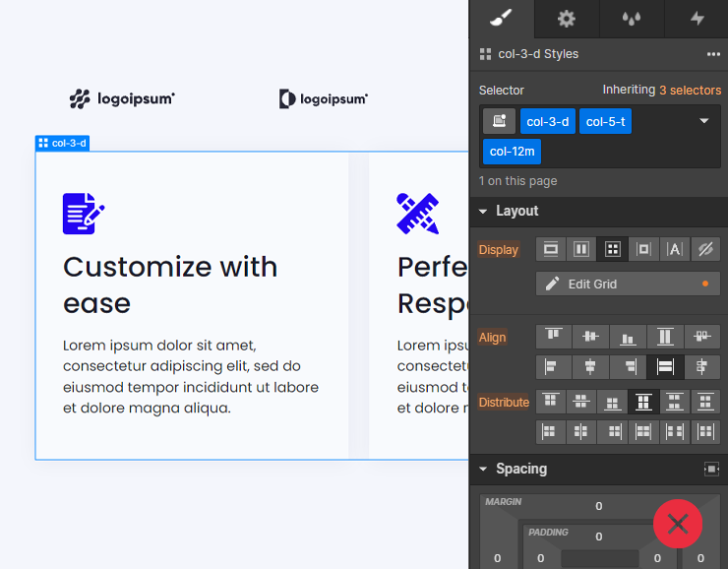Align items vertically to bottom

pyautogui.click(x=628, y=337)
